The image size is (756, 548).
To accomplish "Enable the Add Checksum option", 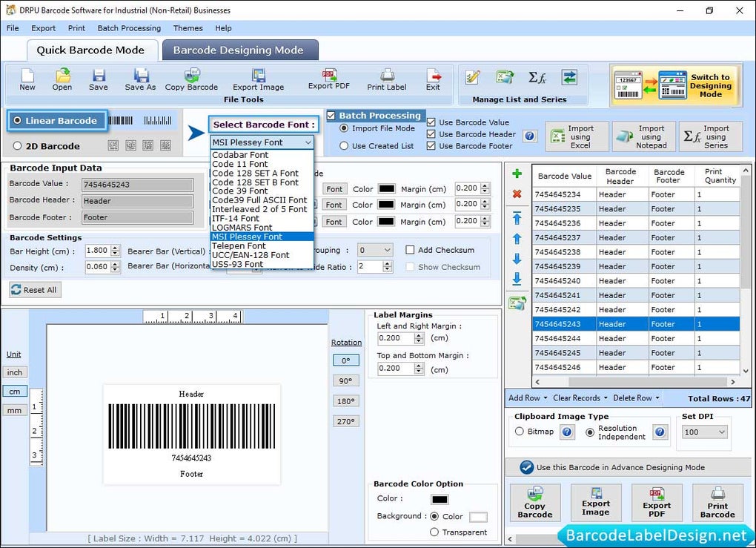I will [410, 250].
